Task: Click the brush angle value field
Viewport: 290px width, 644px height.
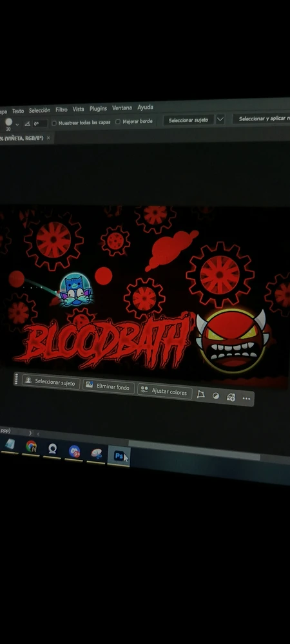Action: coord(40,123)
